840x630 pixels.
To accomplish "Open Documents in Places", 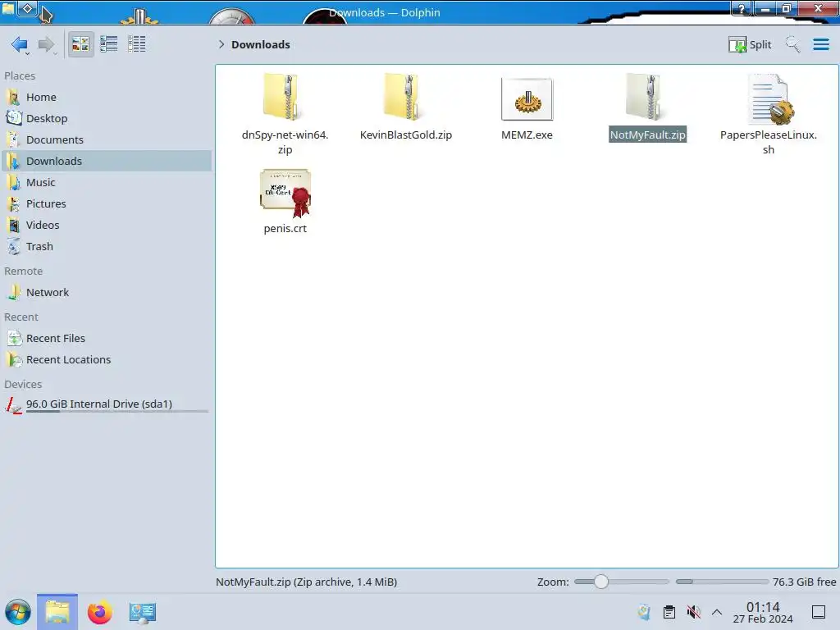I will 106,139.
